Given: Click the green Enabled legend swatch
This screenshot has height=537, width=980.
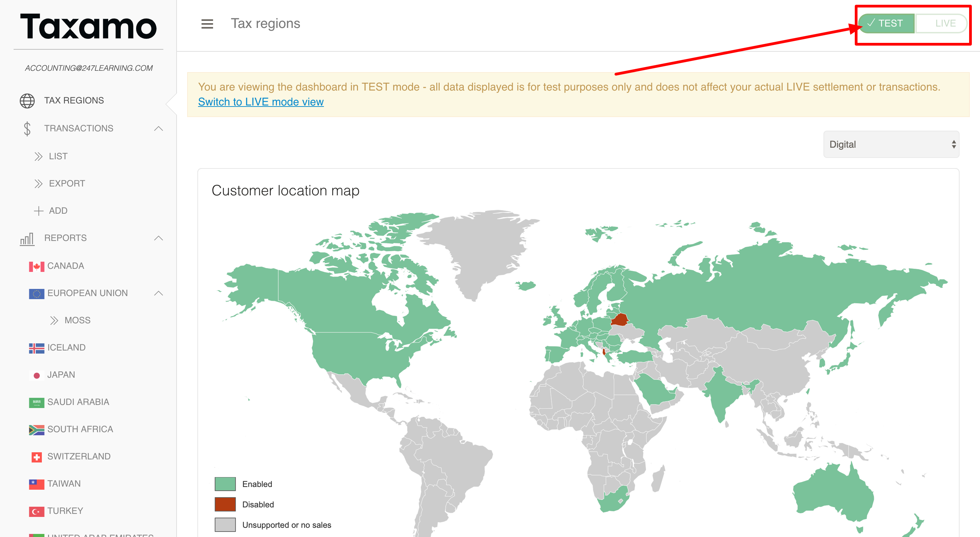Looking at the screenshot, I should coord(225,484).
